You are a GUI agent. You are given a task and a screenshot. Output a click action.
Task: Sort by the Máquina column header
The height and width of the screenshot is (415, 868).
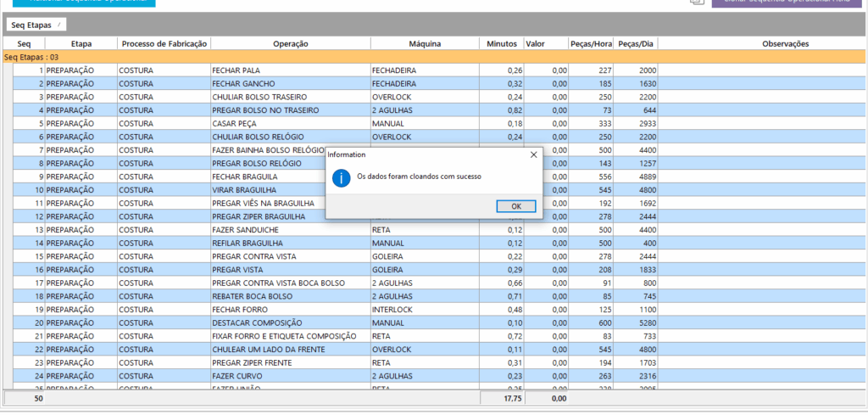pos(424,43)
